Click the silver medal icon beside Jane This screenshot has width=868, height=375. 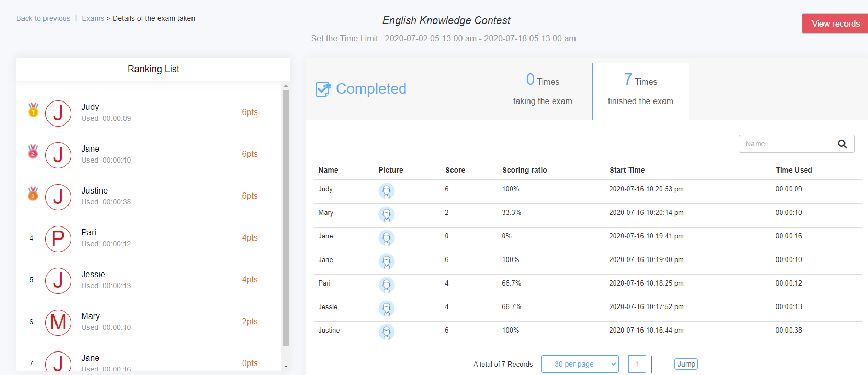33,151
